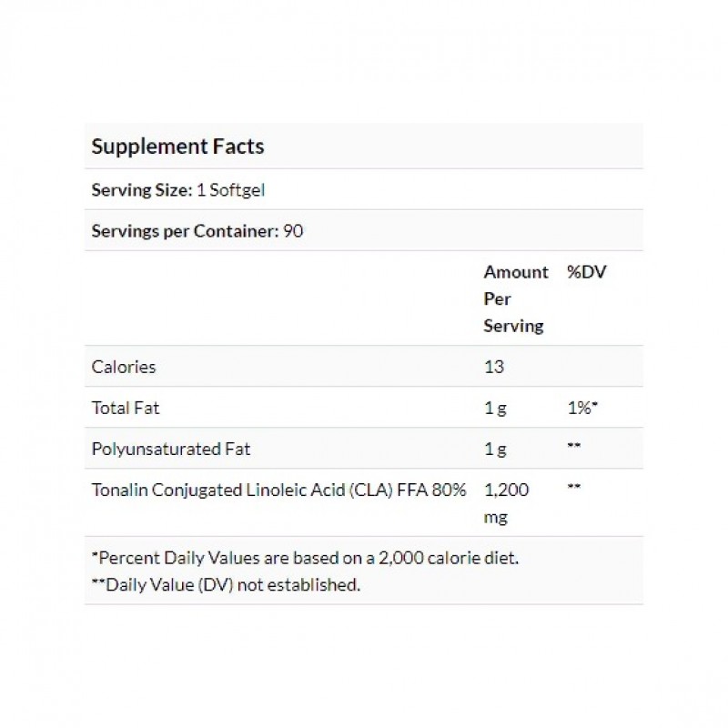Select the Servings per Container label
Screen dimensions: 728x728
(x=185, y=231)
